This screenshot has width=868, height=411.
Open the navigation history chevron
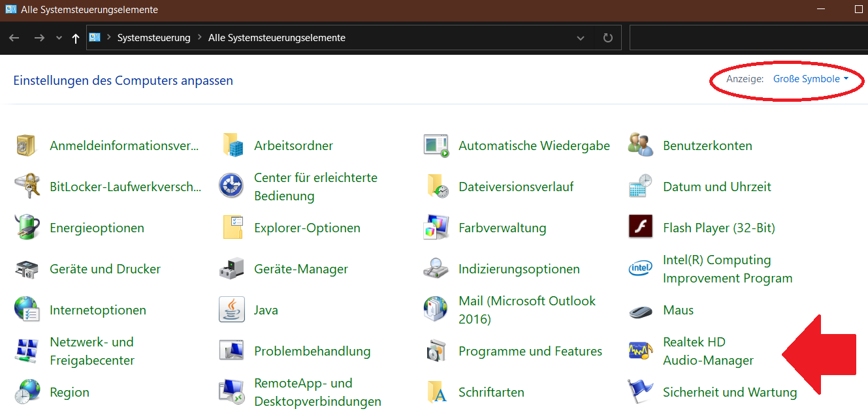pyautogui.click(x=59, y=37)
